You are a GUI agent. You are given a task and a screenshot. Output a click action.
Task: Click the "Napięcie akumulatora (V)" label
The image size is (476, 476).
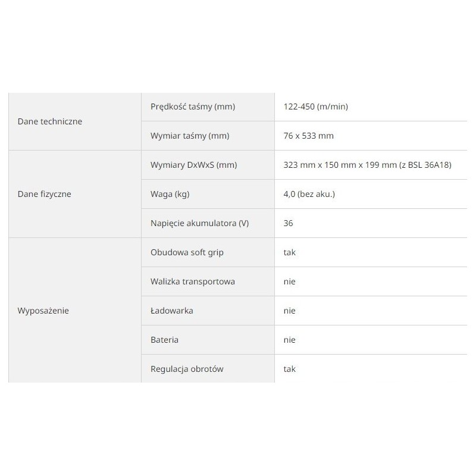pyautogui.click(x=200, y=223)
